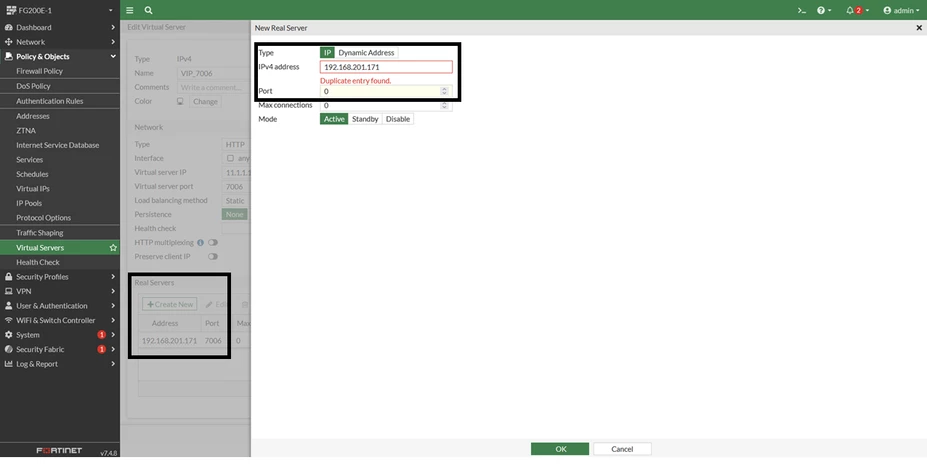This screenshot has width=927, height=471.
Task: Select the Dynamic Address type option
Action: tap(366, 53)
